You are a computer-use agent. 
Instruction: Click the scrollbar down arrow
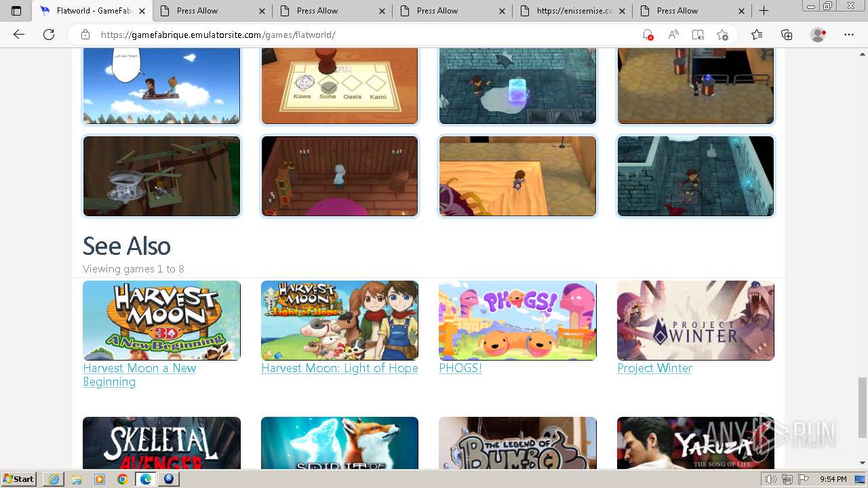pyautogui.click(x=862, y=463)
